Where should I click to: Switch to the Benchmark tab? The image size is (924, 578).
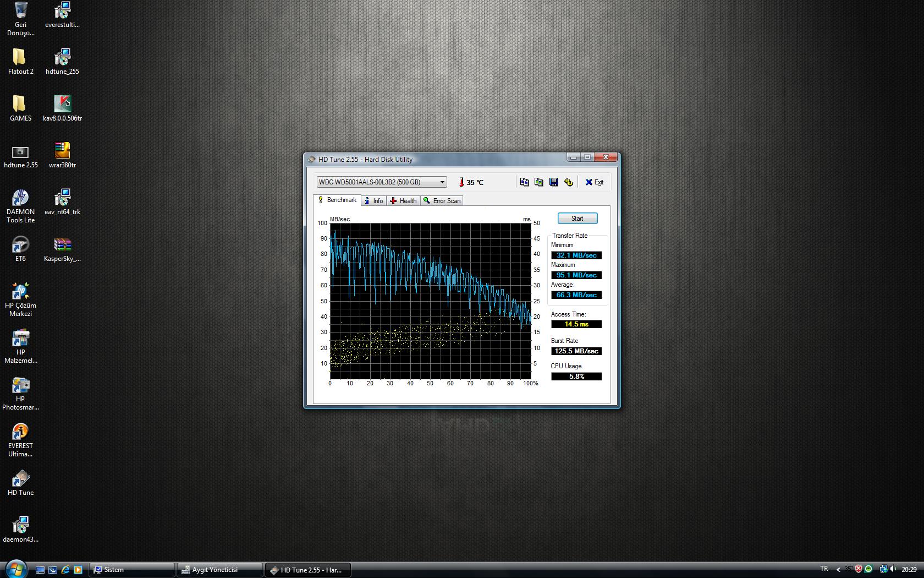(337, 200)
